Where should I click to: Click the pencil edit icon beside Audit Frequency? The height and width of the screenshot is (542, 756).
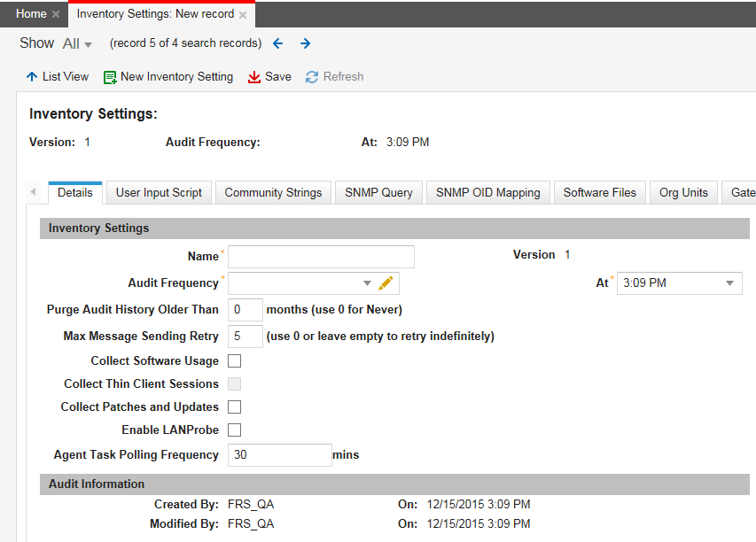pyautogui.click(x=386, y=282)
